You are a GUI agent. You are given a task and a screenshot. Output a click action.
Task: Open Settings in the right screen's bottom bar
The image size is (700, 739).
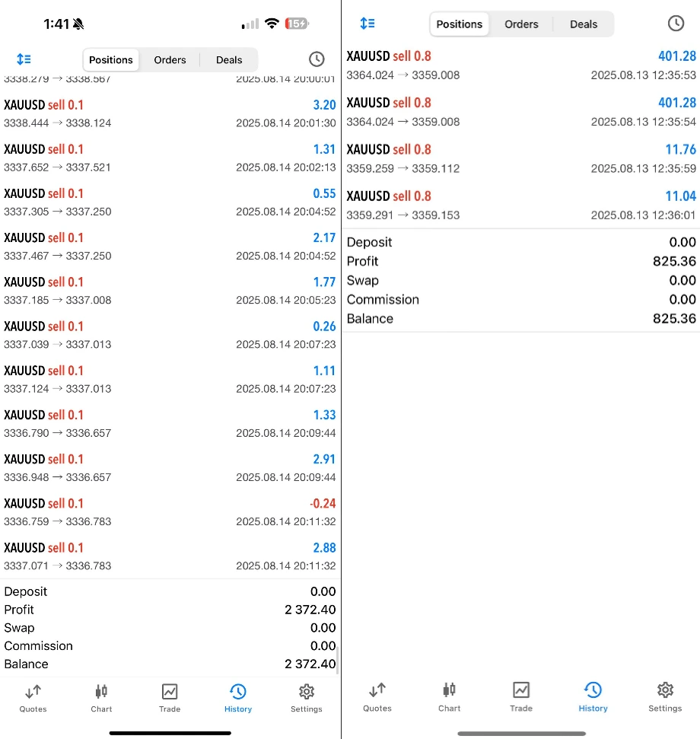coord(665,696)
